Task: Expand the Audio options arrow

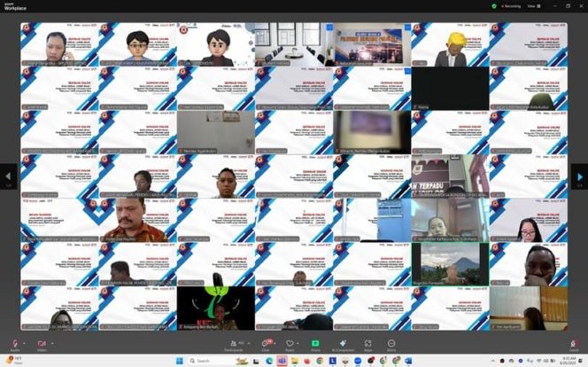Action: pyautogui.click(x=26, y=341)
